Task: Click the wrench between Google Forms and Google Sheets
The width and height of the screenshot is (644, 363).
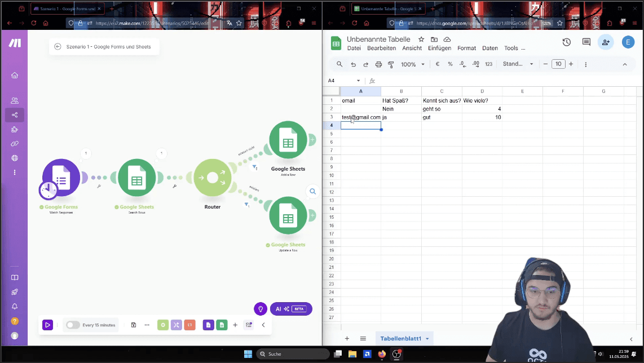Action: [x=99, y=186]
